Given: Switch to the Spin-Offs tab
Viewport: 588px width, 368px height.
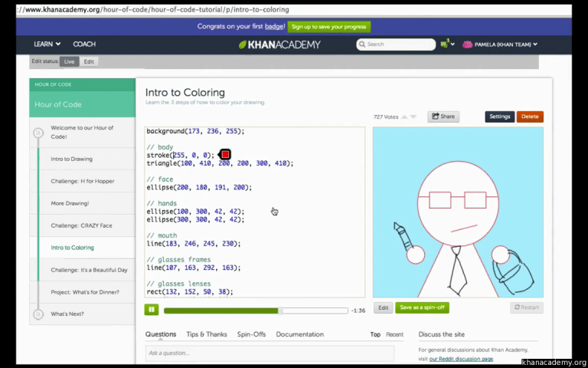Looking at the screenshot, I should (x=251, y=334).
